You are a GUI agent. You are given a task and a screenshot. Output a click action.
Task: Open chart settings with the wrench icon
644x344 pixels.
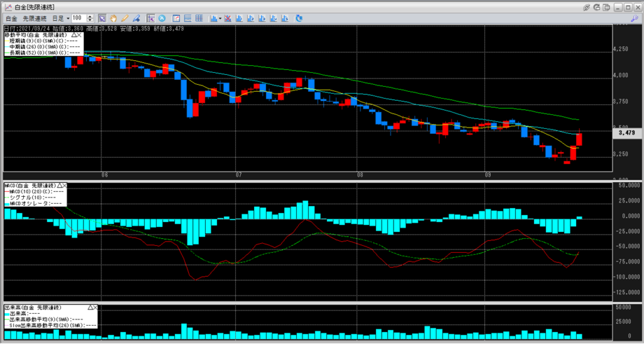point(635,19)
